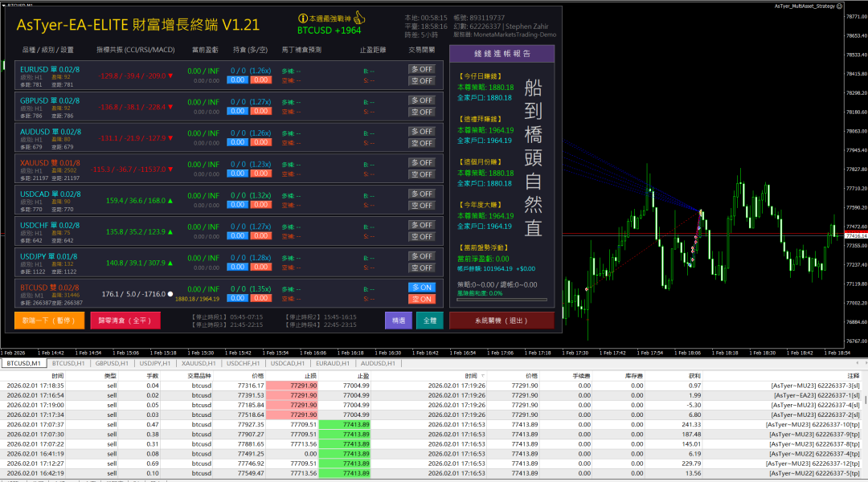Disable BTCUSD 多 ON switch
The height and width of the screenshot is (482, 868).
click(422, 288)
